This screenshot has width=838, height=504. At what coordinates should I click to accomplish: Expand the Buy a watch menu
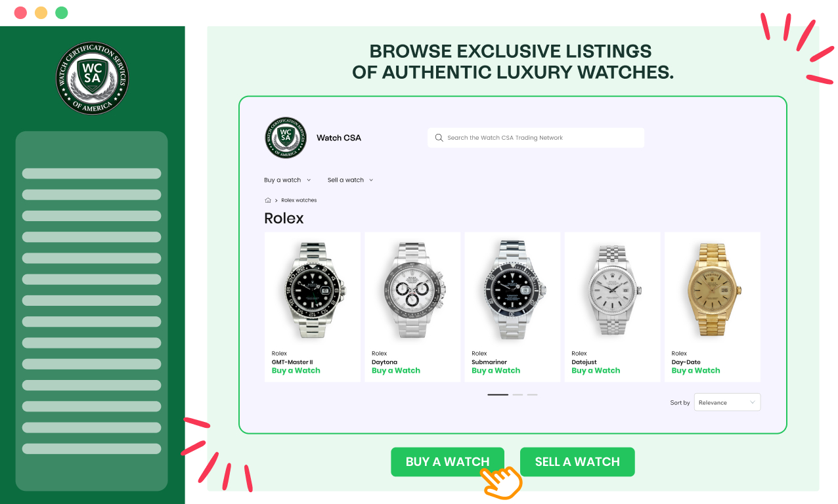(x=288, y=180)
